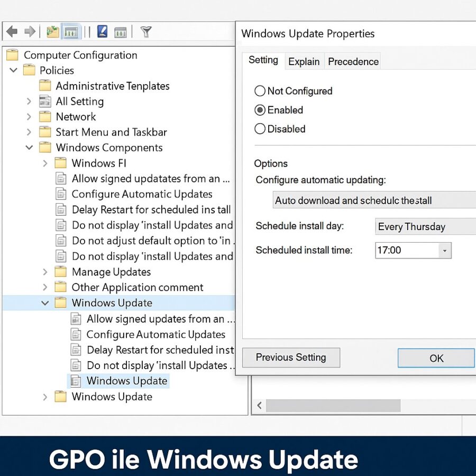Select 'Allow signed updates from an ..' item
This screenshot has height=476, width=476.
point(161,319)
